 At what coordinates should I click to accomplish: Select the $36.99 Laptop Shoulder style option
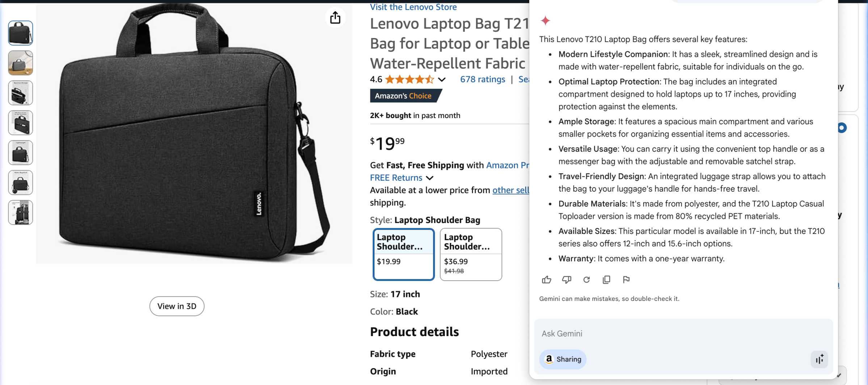(471, 254)
